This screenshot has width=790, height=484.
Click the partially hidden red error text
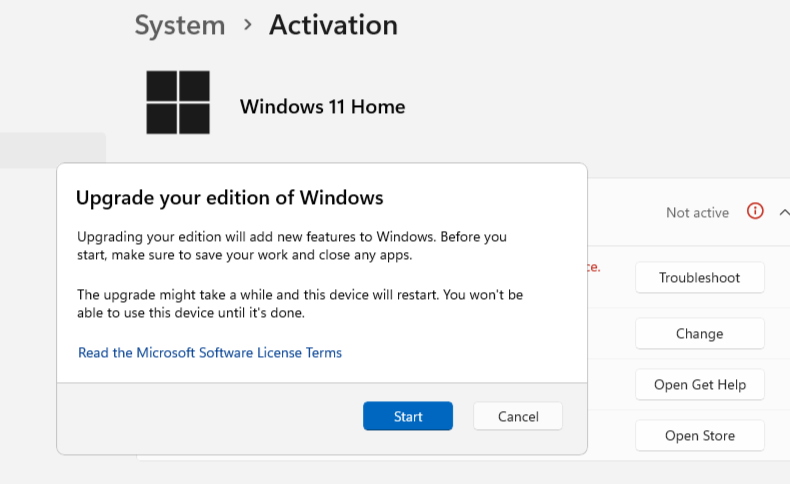tap(594, 267)
